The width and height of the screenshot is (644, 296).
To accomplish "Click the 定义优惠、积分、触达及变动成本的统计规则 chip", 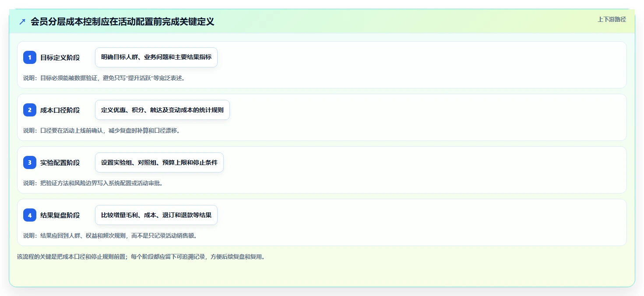I will tap(162, 110).
